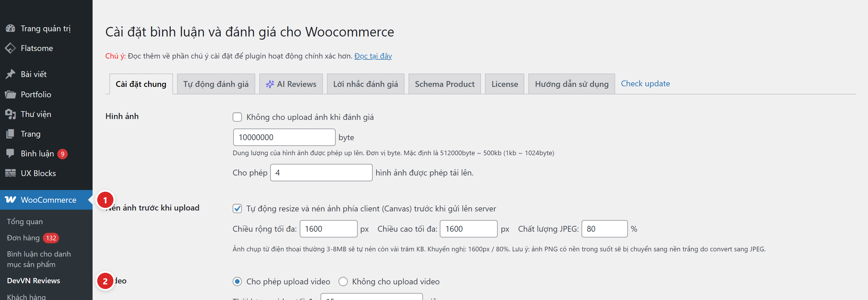Click the Bình luận badge showing 9

(x=62, y=154)
